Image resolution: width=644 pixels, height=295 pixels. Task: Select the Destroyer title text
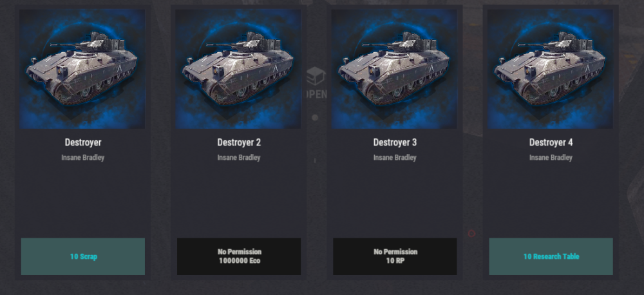click(83, 142)
